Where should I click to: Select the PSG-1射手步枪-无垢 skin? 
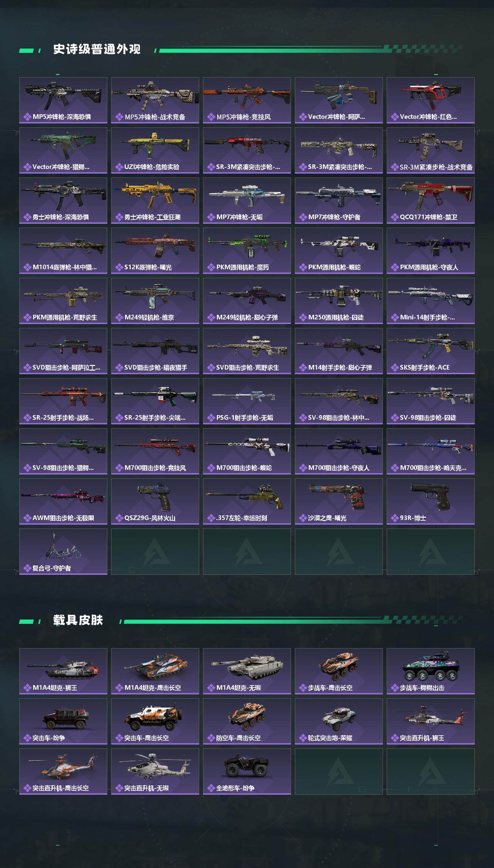tap(247, 401)
